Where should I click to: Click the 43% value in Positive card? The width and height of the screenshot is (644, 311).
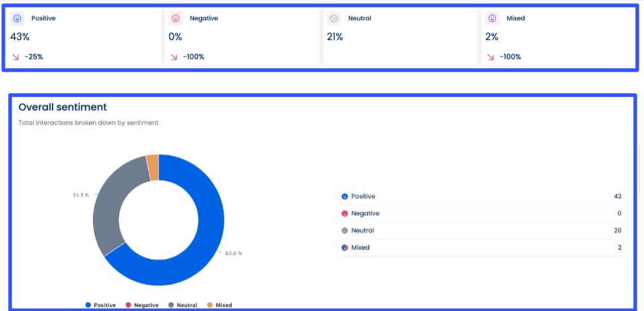(x=20, y=37)
